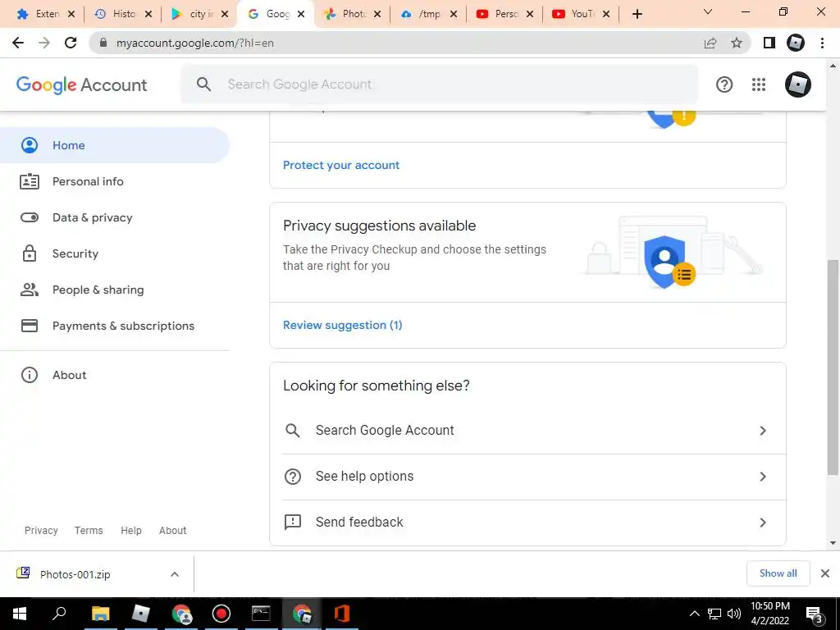Open Chrome profile avatar in toolbar
Viewport: 840px width, 630px height.
tap(796, 43)
